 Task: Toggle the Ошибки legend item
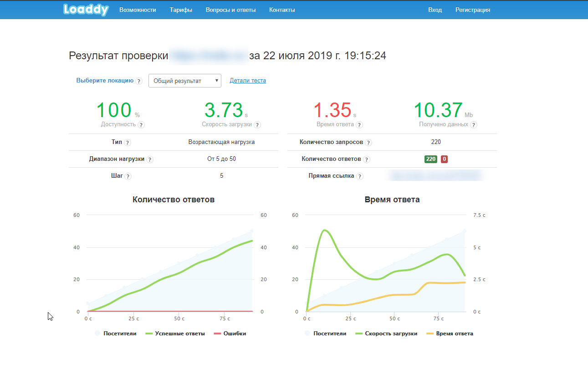click(x=230, y=334)
